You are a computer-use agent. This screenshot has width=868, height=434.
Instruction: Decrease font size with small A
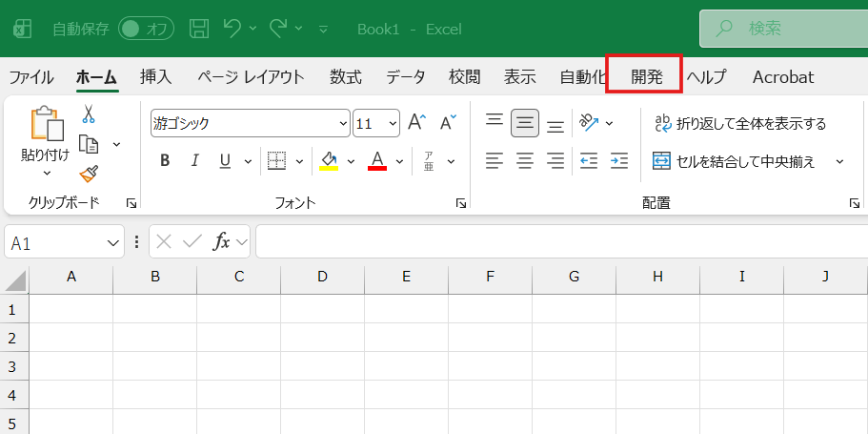pos(449,122)
